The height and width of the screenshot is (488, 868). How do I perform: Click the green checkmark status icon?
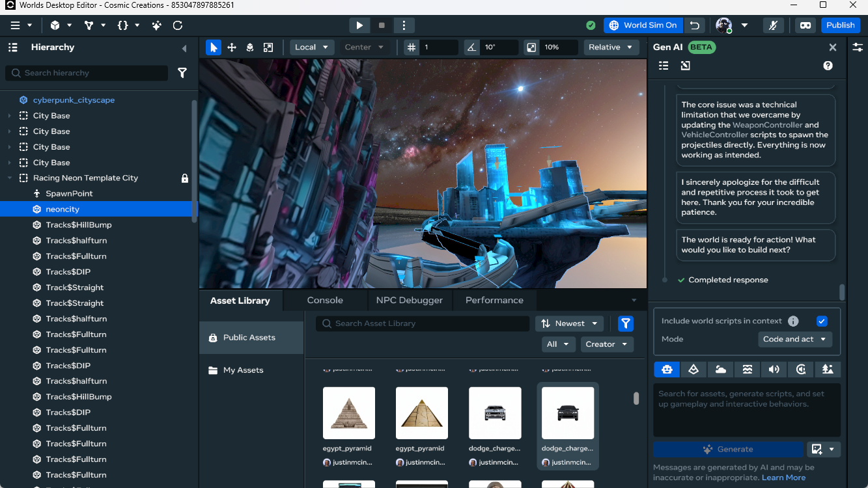point(591,25)
